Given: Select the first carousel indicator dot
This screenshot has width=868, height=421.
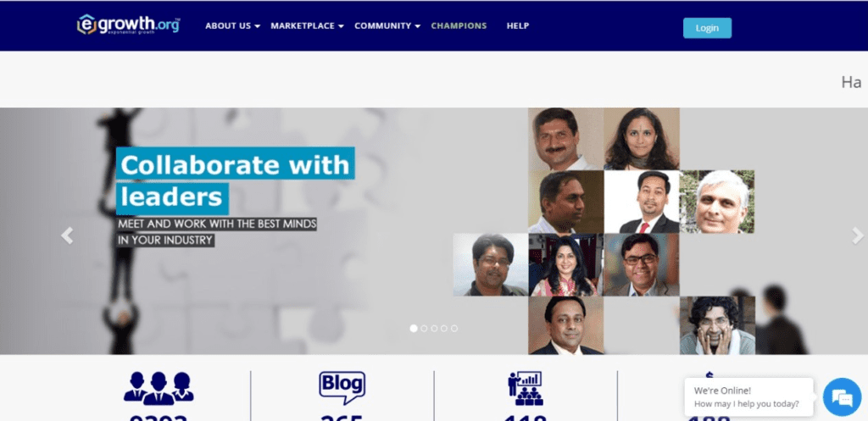Looking at the screenshot, I should (414, 328).
